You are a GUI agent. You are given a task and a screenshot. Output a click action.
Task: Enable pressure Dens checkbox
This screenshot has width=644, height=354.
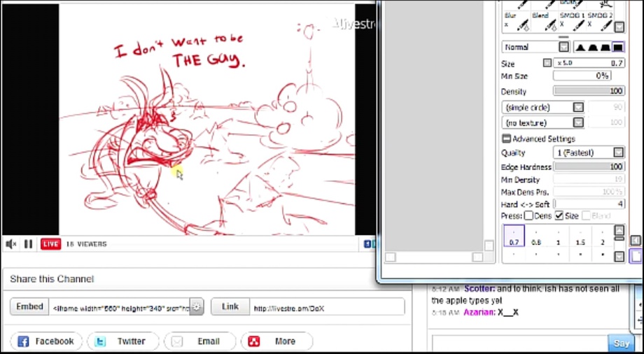point(529,216)
